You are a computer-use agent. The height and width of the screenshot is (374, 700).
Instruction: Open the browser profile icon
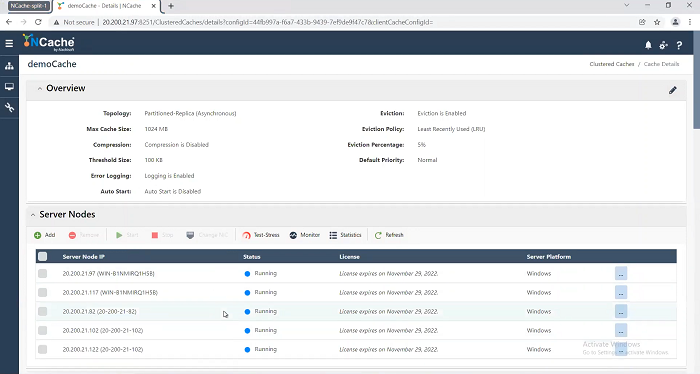tap(675, 22)
